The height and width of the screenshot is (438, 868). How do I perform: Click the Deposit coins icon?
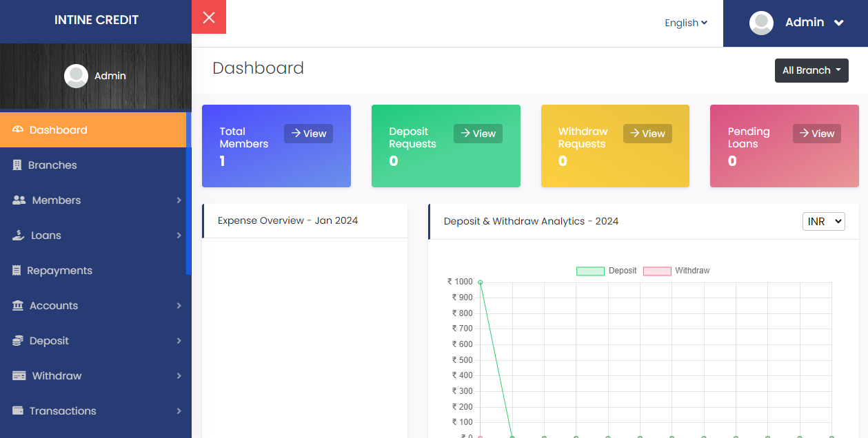18,341
